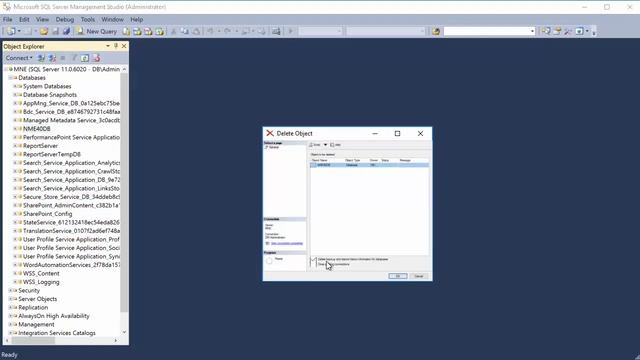
Task: Select General page in Delete Object dialog
Action: [x=273, y=147]
